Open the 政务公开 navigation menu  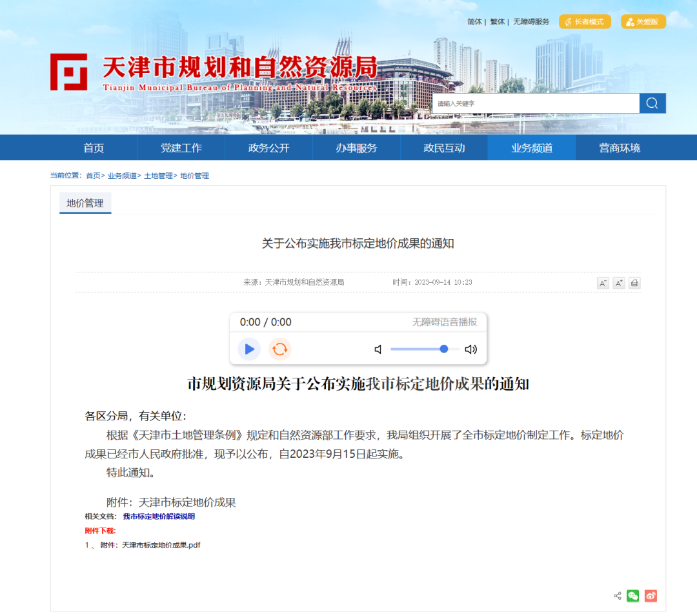click(x=268, y=148)
